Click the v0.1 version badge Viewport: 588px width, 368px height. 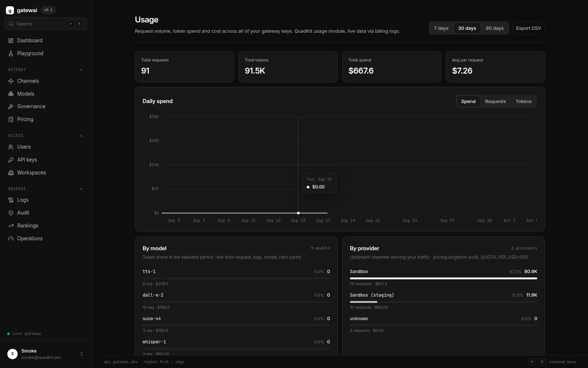pos(48,10)
